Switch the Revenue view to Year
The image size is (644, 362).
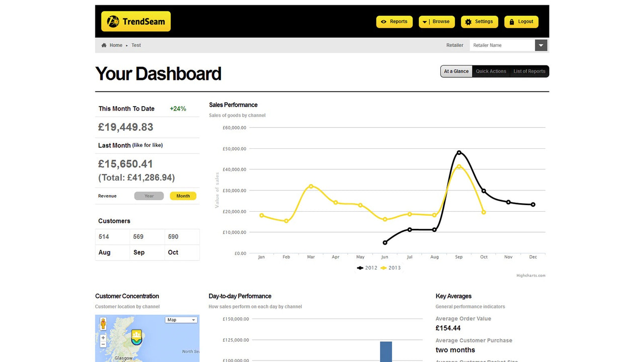pyautogui.click(x=149, y=196)
